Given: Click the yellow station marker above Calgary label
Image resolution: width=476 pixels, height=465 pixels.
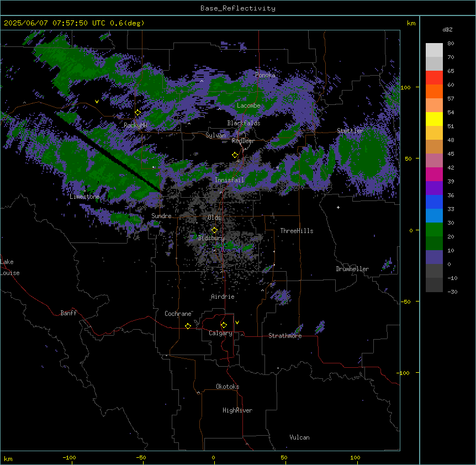Looking at the screenshot, I should click(224, 325).
